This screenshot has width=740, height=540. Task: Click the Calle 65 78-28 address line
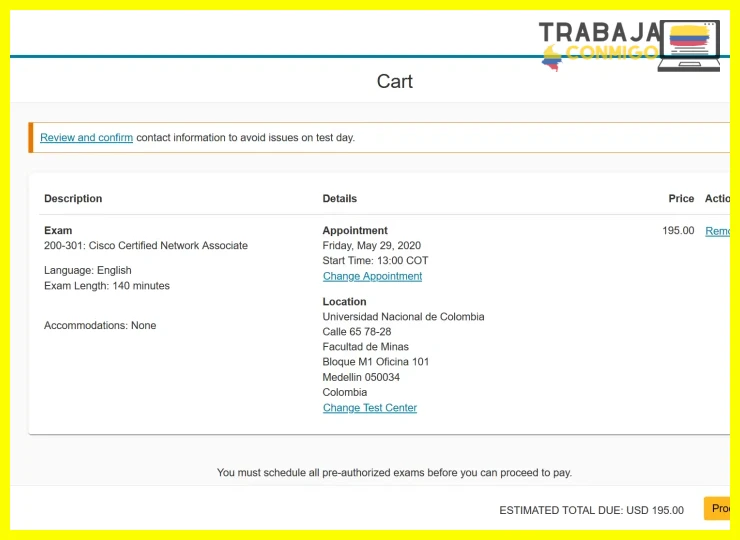(x=357, y=331)
